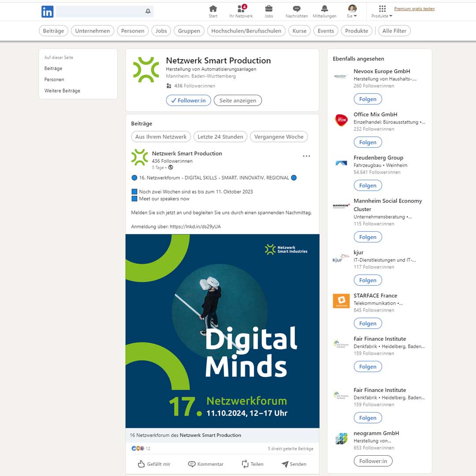476x476 pixels.
Task: Click Teilen repost button
Action: 253,464
